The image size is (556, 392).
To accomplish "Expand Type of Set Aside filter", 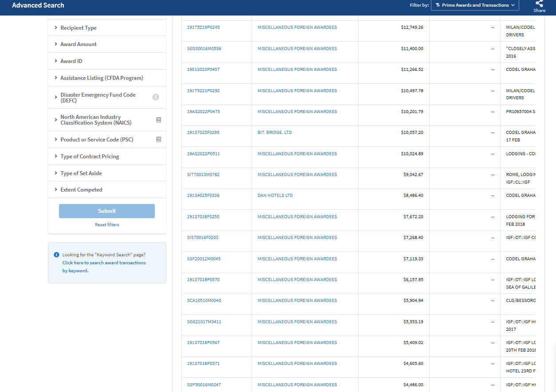I will click(x=107, y=173).
